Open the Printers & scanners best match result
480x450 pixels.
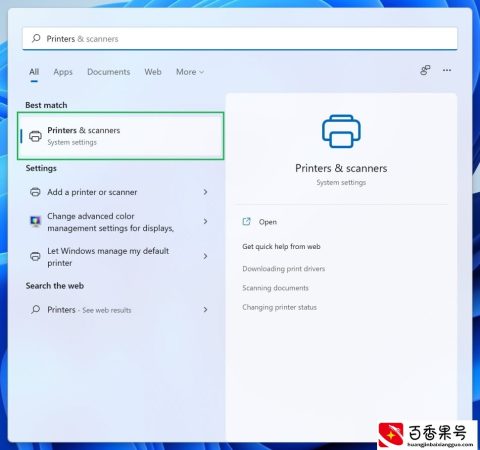coord(120,136)
